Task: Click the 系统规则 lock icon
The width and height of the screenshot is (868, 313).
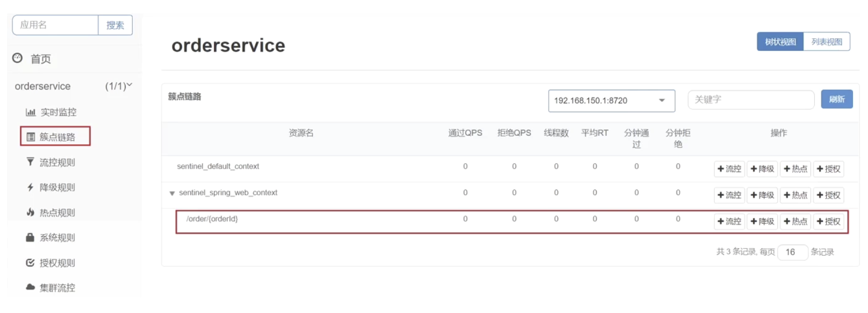Action: click(x=30, y=237)
